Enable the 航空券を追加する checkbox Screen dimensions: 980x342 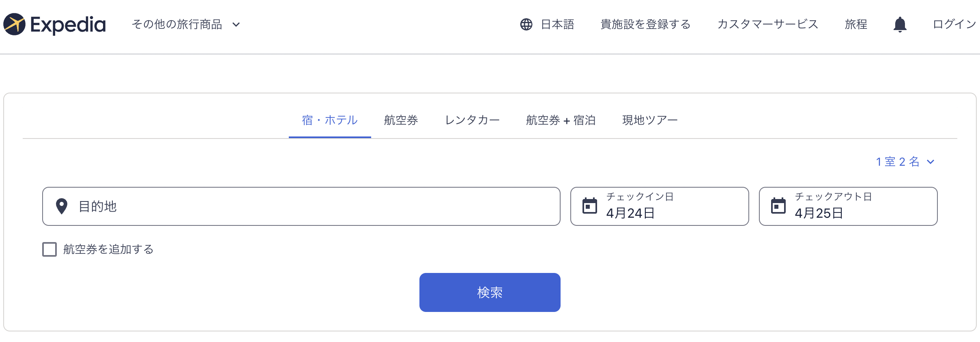49,249
